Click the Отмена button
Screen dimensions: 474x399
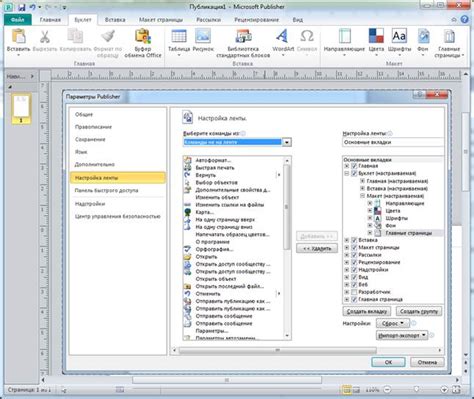(x=427, y=362)
